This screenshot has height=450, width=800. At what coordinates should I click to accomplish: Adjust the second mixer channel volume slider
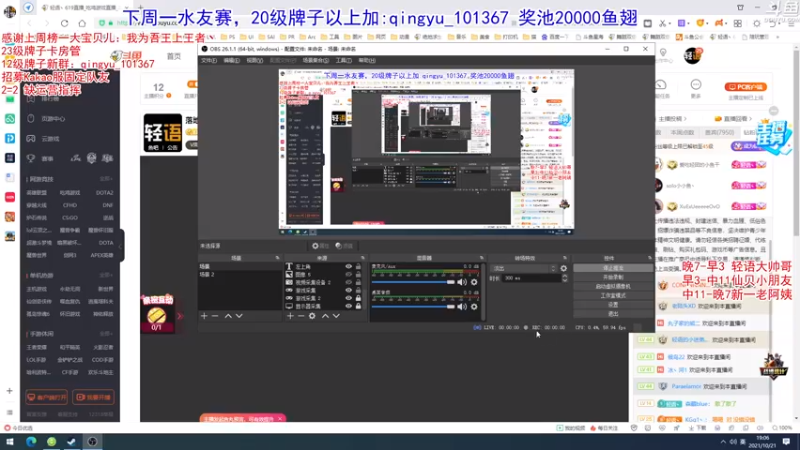pyautogui.click(x=413, y=307)
